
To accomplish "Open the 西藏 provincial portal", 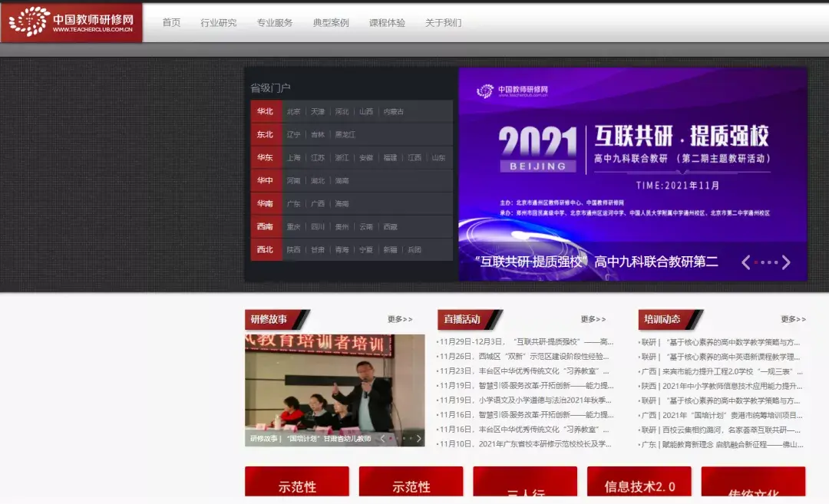I will pos(390,227).
